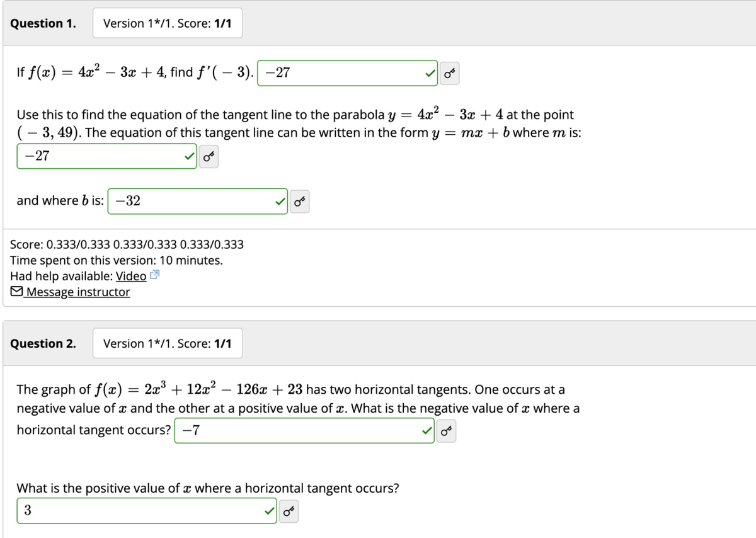The width and height of the screenshot is (756, 538).
Task: Click the preview icon next to the -7 answer
Action: point(447,430)
